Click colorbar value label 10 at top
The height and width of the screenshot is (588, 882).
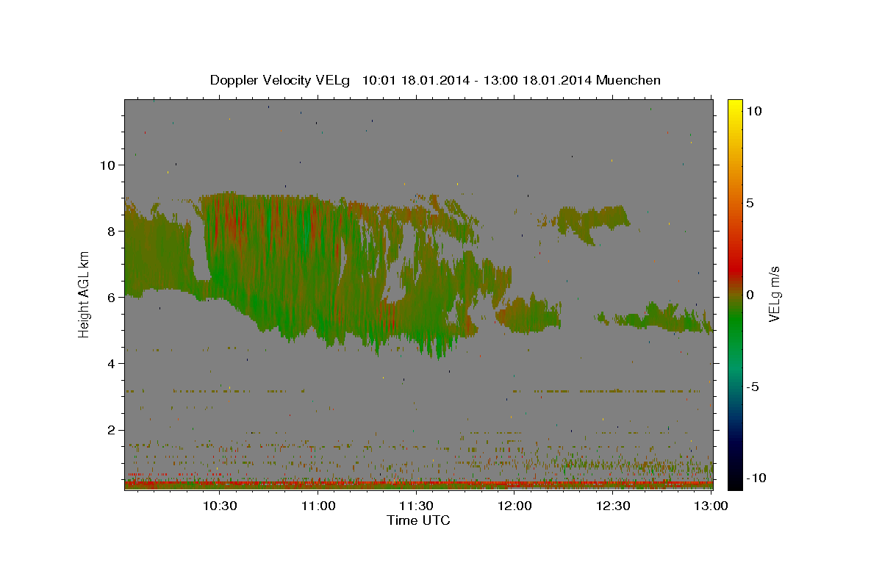[x=753, y=111]
